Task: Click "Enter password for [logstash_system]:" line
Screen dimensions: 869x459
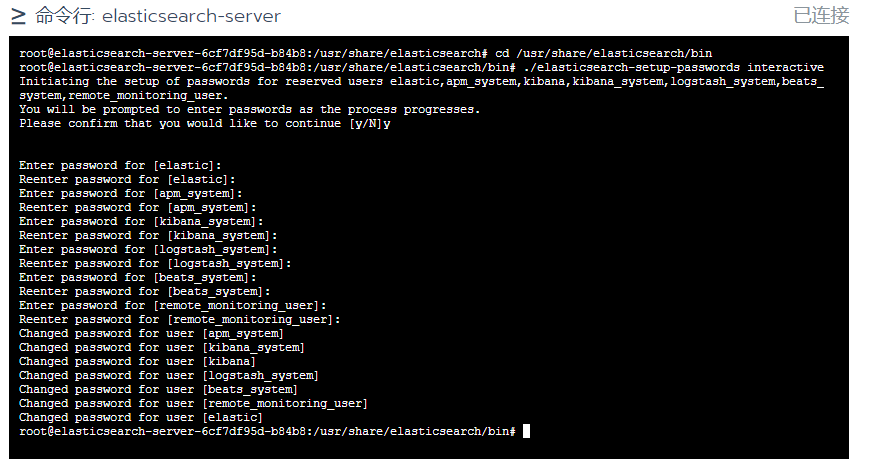Action: tap(148, 249)
